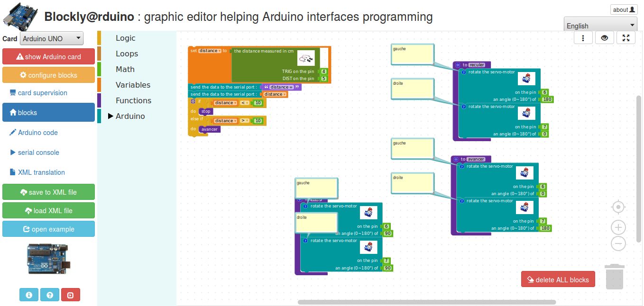Open the three-dot options menu
This screenshot has width=644, height=306.
pyautogui.click(x=583, y=38)
